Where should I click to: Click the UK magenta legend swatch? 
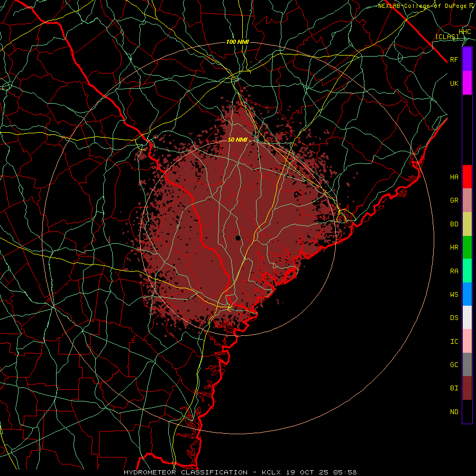(467, 83)
